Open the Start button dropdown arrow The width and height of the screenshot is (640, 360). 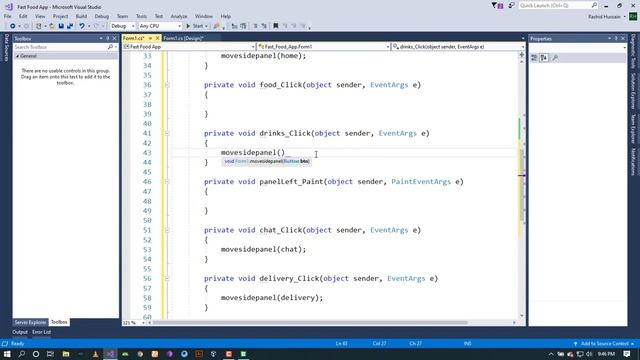coord(206,26)
